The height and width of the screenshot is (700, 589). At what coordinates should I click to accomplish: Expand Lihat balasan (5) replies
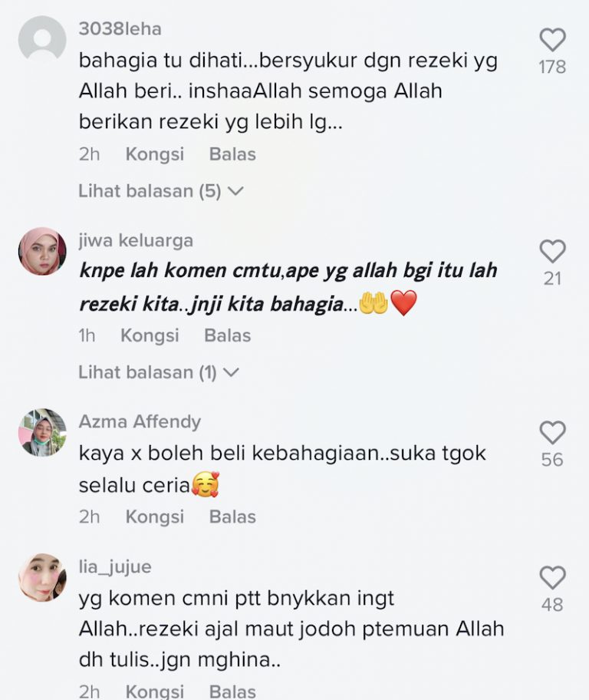coord(161,191)
